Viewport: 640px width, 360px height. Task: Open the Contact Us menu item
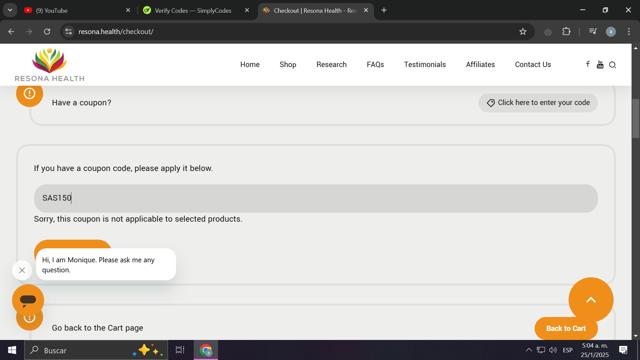533,64
